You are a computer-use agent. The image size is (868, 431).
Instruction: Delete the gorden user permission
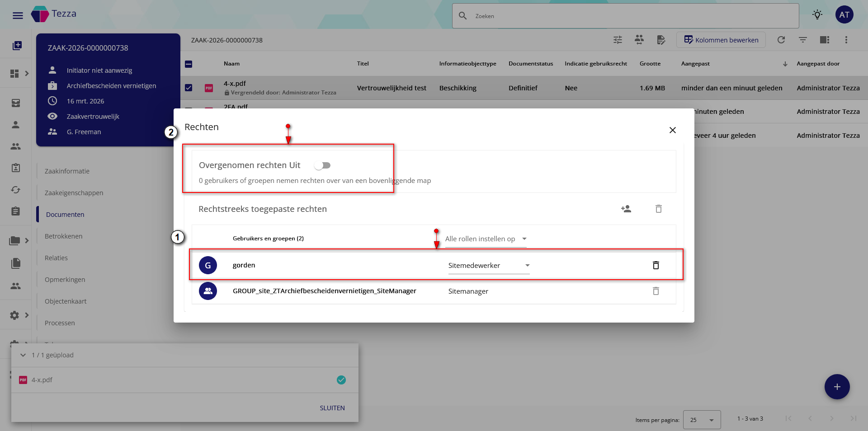point(656,265)
